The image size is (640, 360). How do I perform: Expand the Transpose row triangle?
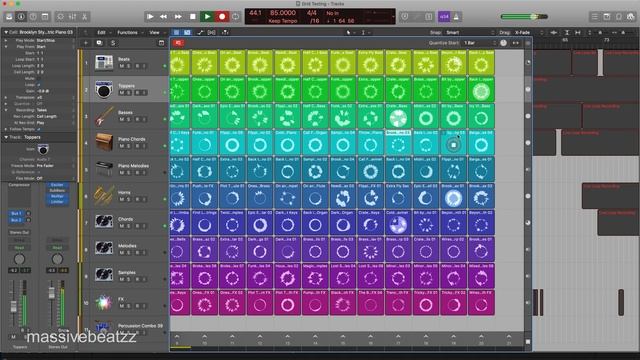pos(6,98)
